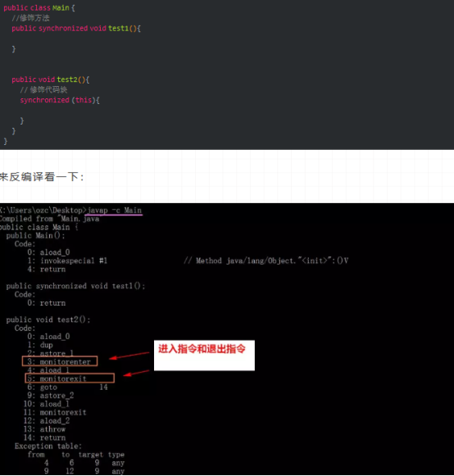Click the boxed monitorexit instruction at line 5
This screenshot has width=454, height=476.
(70, 379)
